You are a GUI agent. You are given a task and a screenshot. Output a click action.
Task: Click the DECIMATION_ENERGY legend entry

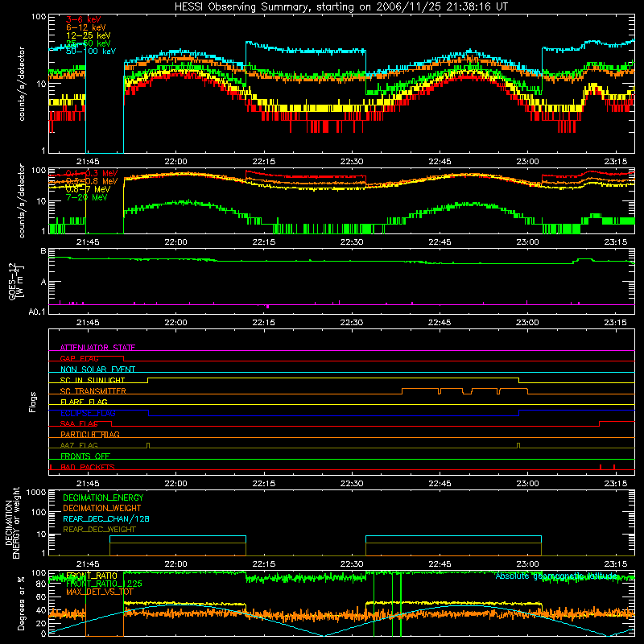(103, 497)
